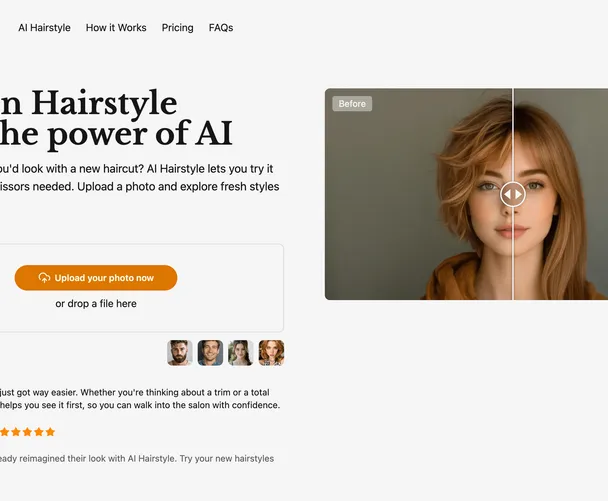608x501 pixels.
Task: Click the 'power of AI' headline text
Action: click(140, 134)
